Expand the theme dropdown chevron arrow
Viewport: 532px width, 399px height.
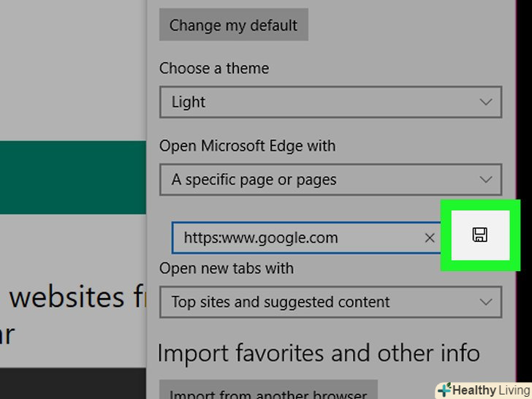486,102
